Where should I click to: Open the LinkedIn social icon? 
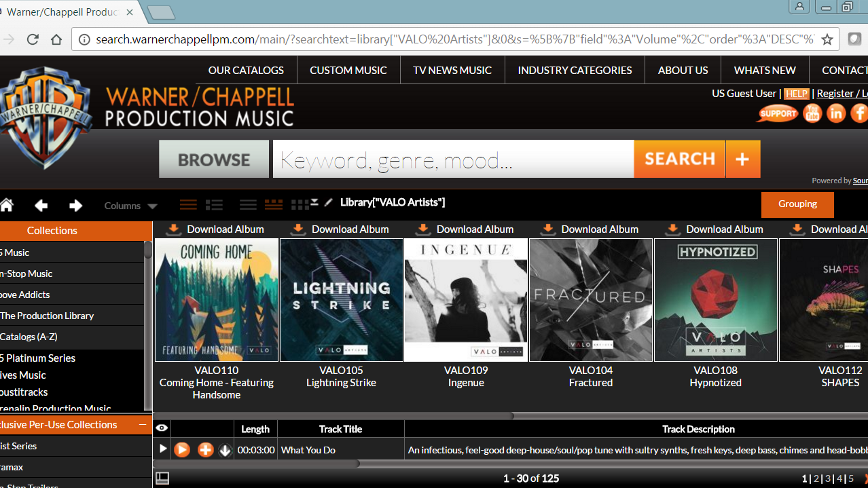836,113
